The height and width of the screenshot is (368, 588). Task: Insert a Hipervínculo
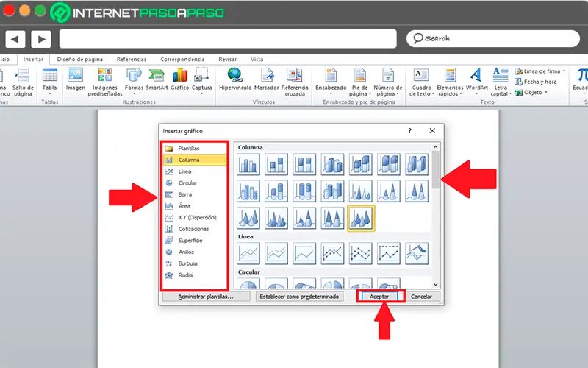point(235,79)
